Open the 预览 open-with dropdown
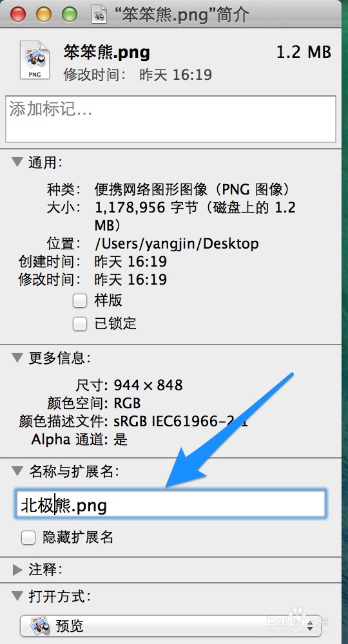The width and height of the screenshot is (348, 644). pos(171,626)
